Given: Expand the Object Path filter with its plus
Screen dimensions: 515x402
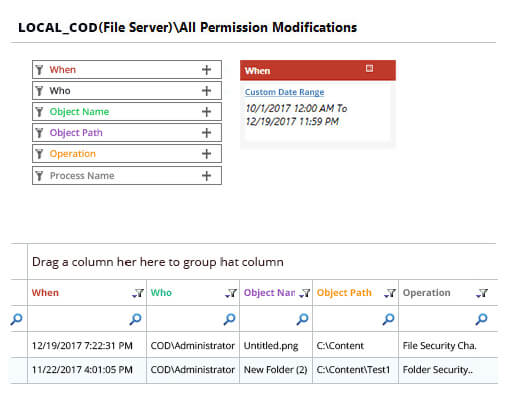Looking at the screenshot, I should tap(206, 133).
